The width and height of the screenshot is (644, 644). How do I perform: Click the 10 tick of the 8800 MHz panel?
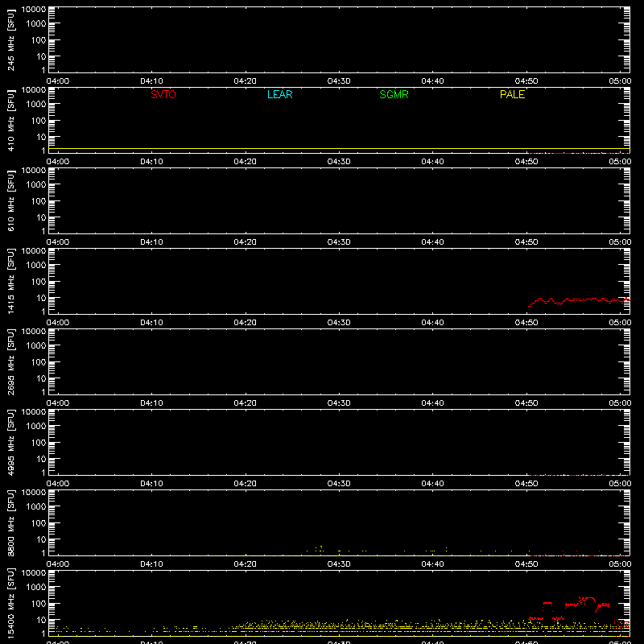pyautogui.click(x=41, y=539)
